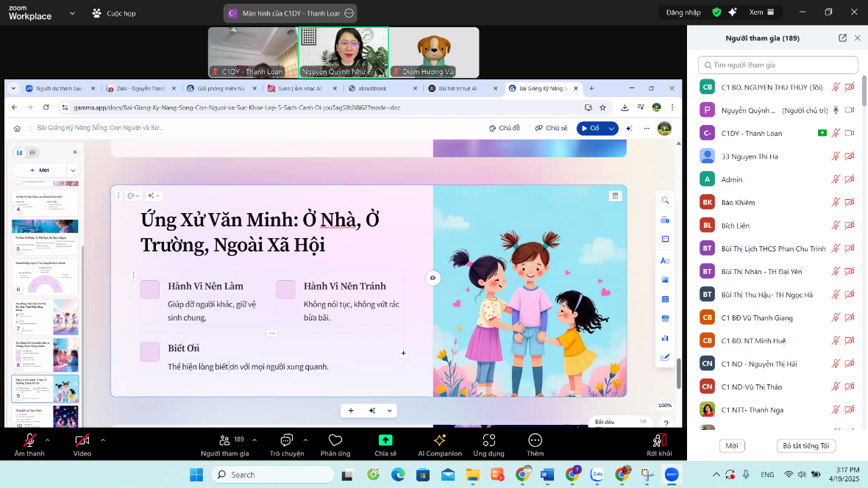Add new card with + Mới button

coord(39,170)
